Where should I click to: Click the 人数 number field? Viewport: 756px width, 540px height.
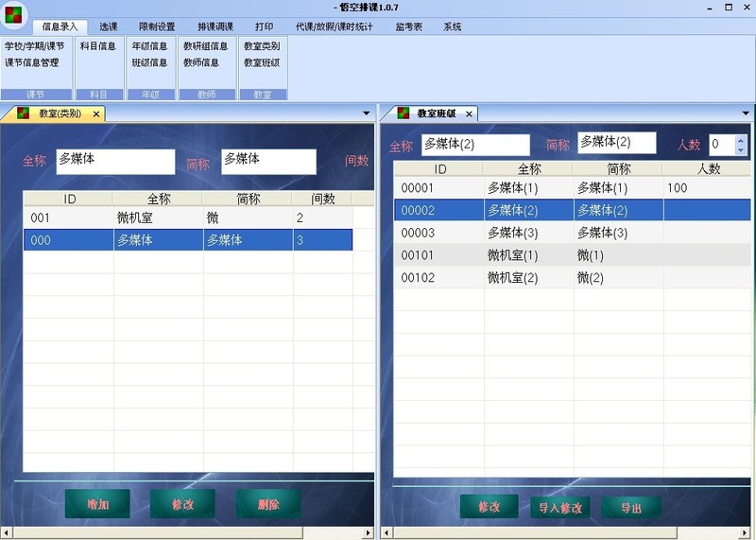pyautogui.click(x=722, y=145)
